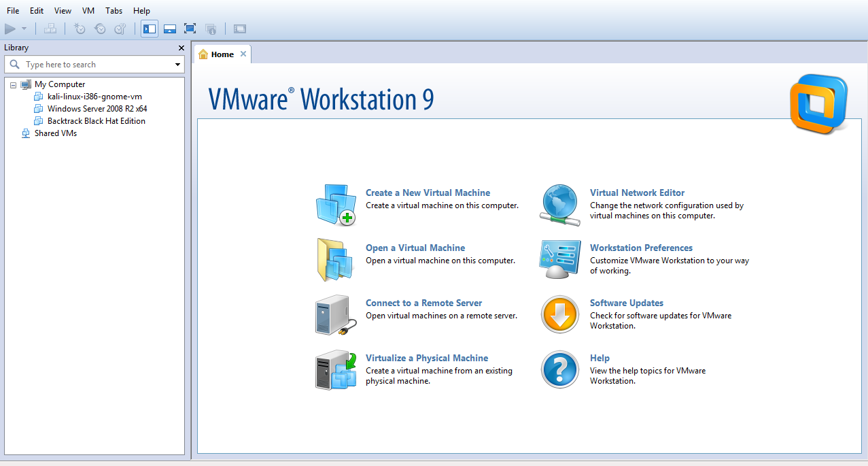Click the Virtual Network Editor globe icon
This screenshot has height=466, width=868.
(560, 205)
